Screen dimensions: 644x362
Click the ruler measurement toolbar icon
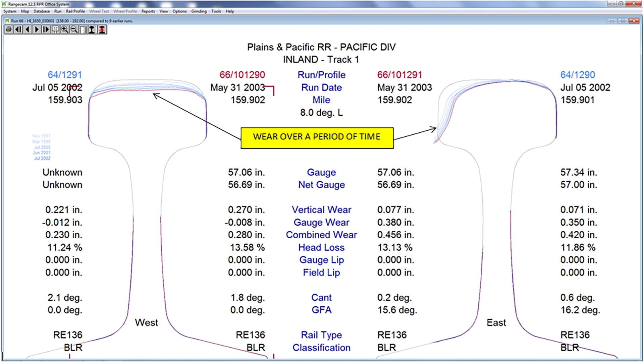(x=83, y=30)
